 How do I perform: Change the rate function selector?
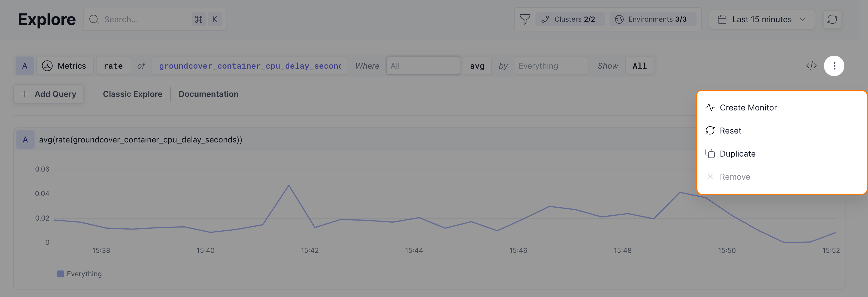coord(113,66)
